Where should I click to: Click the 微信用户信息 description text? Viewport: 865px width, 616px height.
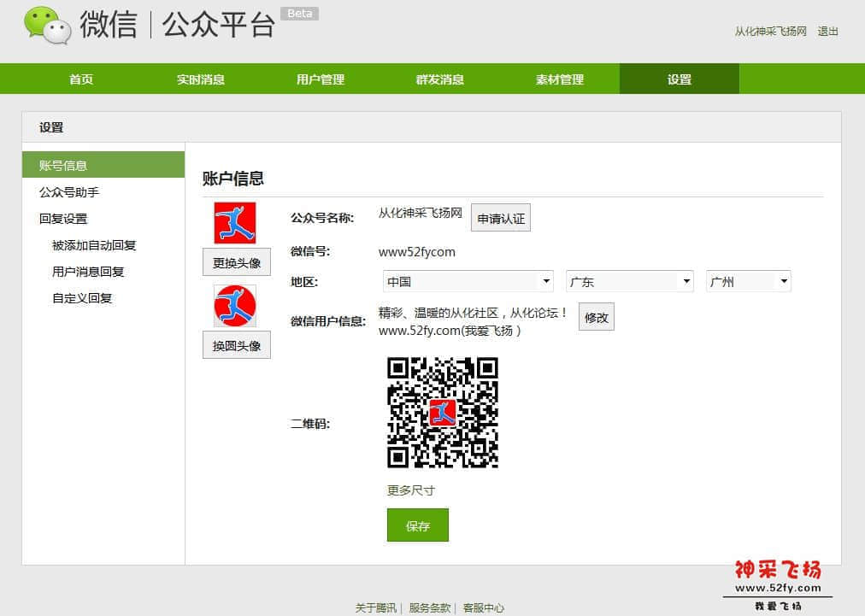point(473,321)
